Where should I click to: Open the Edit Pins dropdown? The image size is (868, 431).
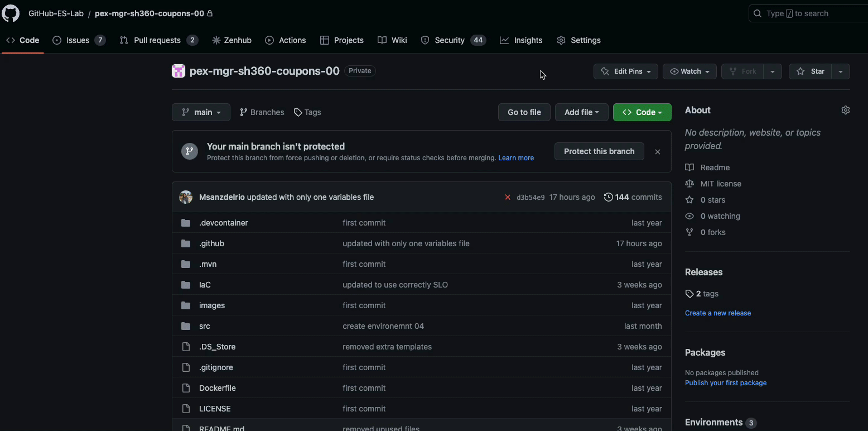point(626,71)
